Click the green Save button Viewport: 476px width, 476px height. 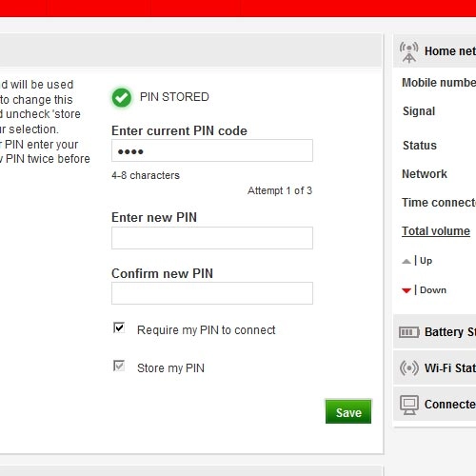coord(348,411)
